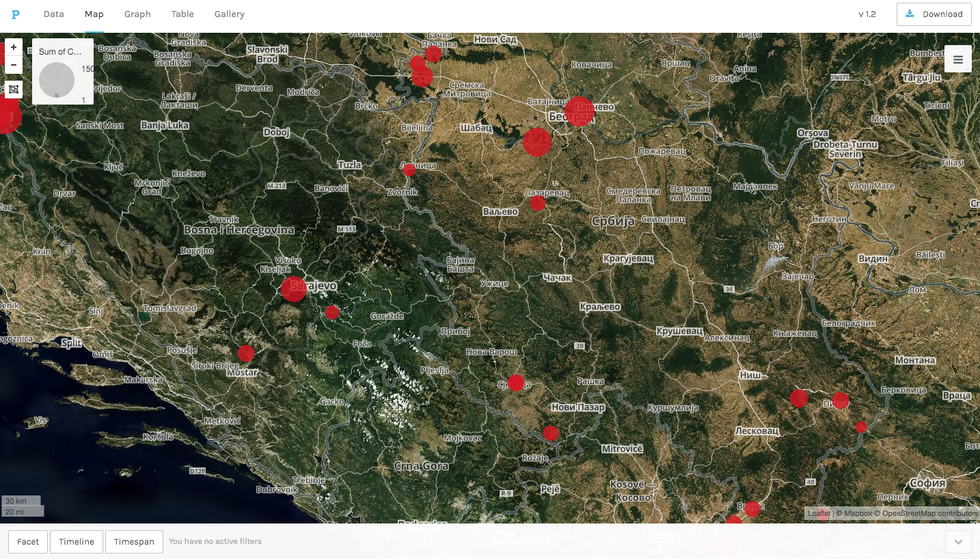The width and height of the screenshot is (980, 559).
Task: Click the 'Србија' country label
Action: (614, 221)
